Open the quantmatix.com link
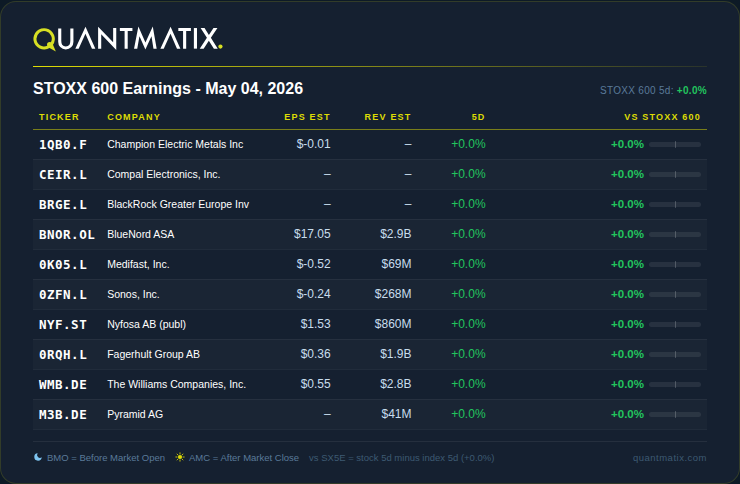The image size is (740, 484). [x=669, y=458]
